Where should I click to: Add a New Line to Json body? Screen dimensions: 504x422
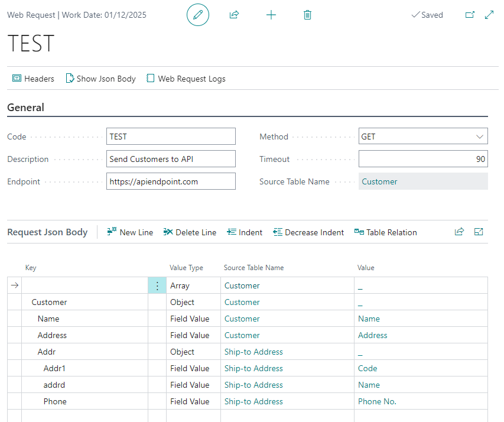[130, 232]
